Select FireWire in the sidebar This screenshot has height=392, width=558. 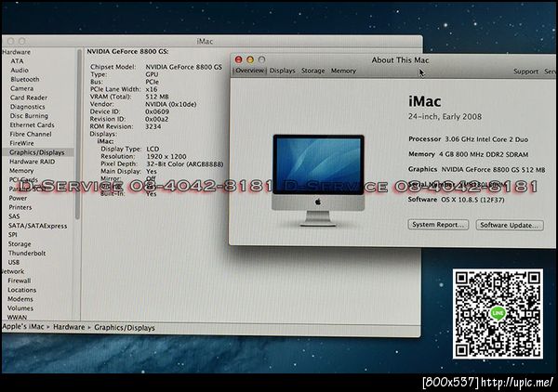(21, 143)
